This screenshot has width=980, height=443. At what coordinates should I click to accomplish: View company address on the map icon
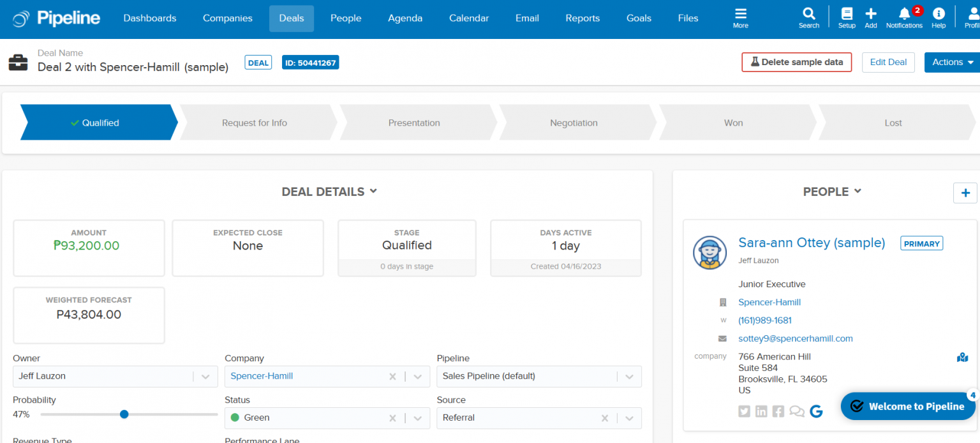[x=962, y=357]
